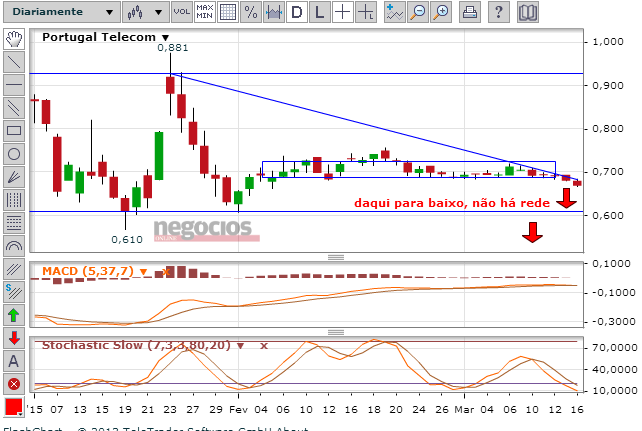Select the vertical time zones tool

click(14, 200)
